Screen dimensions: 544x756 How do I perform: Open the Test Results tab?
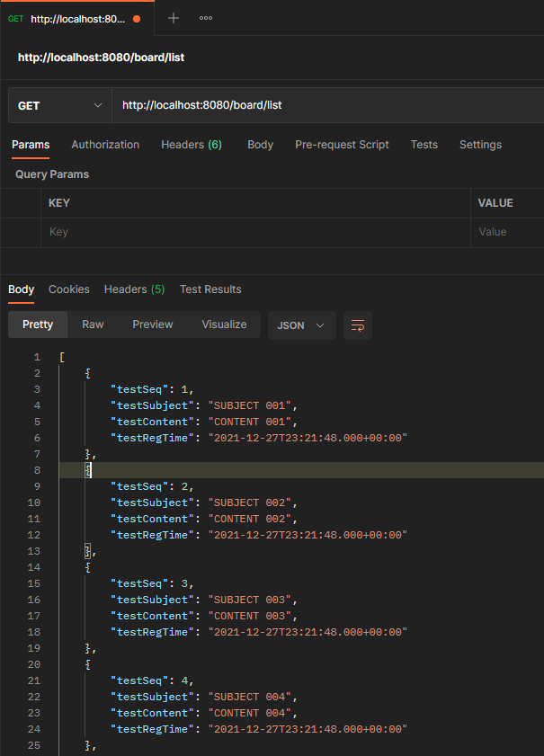[x=210, y=289]
